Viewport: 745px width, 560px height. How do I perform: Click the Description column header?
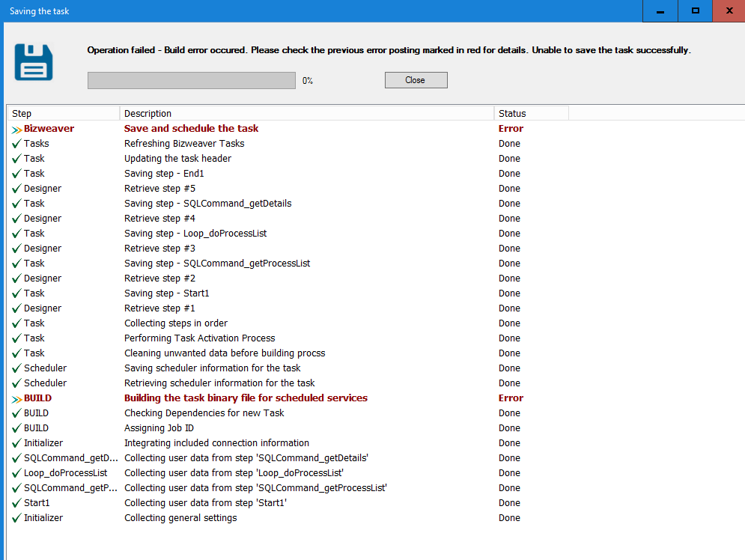(307, 114)
